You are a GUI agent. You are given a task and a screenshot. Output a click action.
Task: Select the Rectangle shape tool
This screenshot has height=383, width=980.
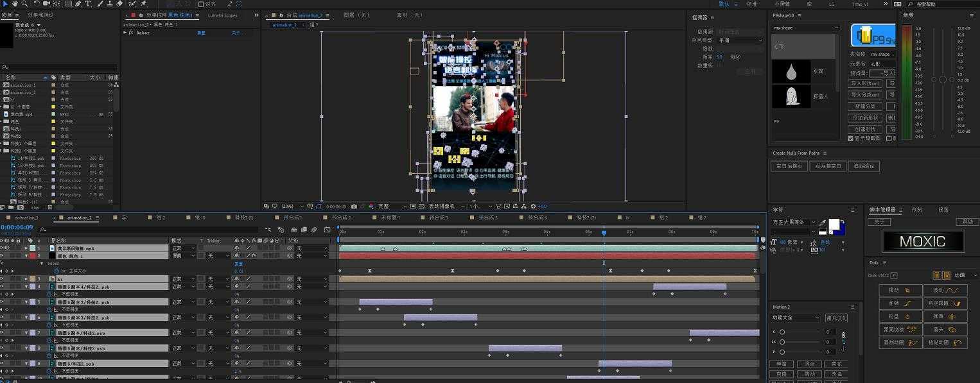pyautogui.click(x=68, y=4)
